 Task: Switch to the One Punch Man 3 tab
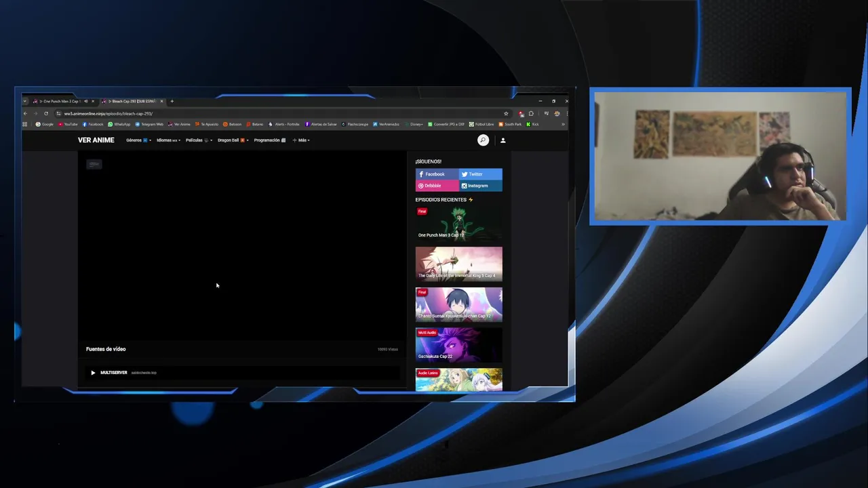click(60, 101)
